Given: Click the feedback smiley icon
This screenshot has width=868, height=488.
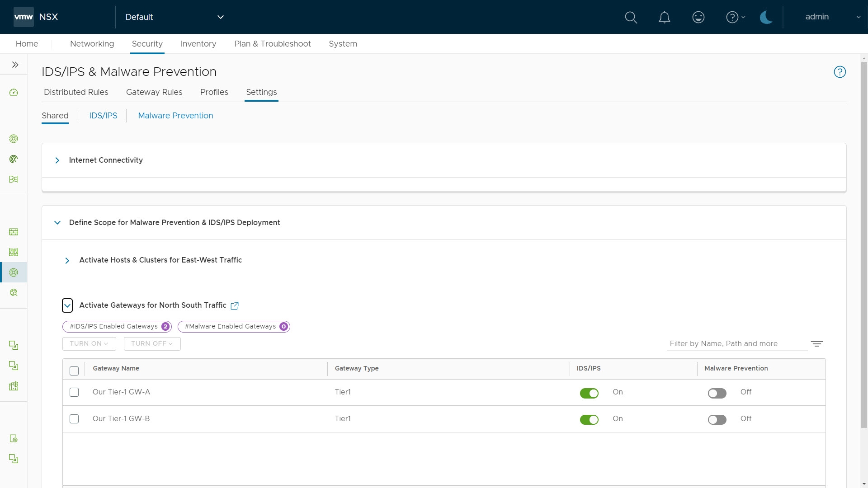Looking at the screenshot, I should 698,17.
